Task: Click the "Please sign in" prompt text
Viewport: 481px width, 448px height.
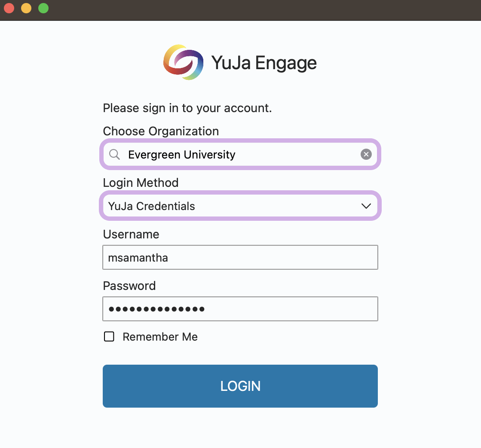Action: [187, 108]
